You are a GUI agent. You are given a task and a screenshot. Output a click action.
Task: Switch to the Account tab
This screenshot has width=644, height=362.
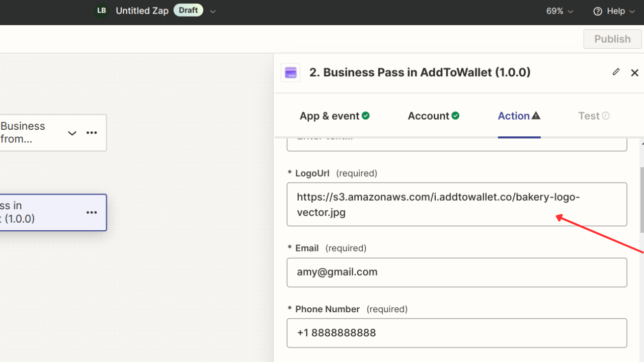pyautogui.click(x=428, y=115)
